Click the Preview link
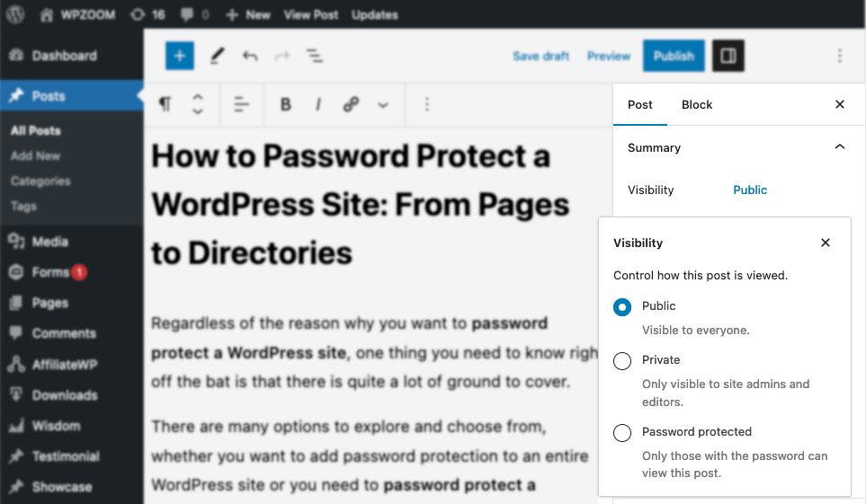This screenshot has height=504, width=866. click(609, 56)
